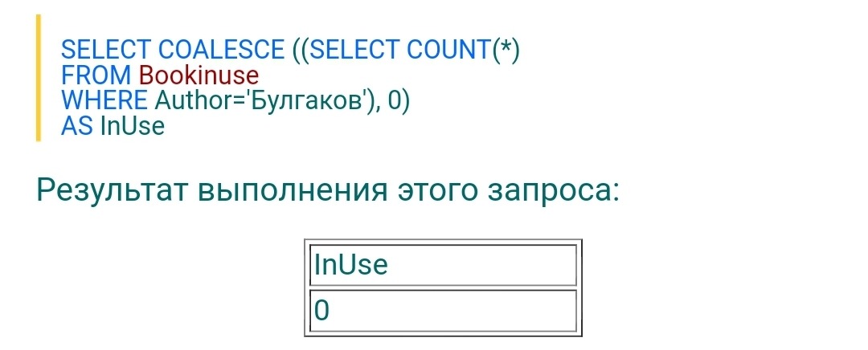Click the AS keyword
This screenshot has height=350, width=868.
[77, 126]
